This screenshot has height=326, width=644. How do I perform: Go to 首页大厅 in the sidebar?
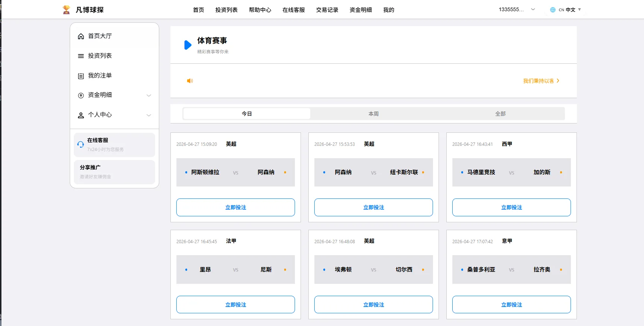[100, 36]
